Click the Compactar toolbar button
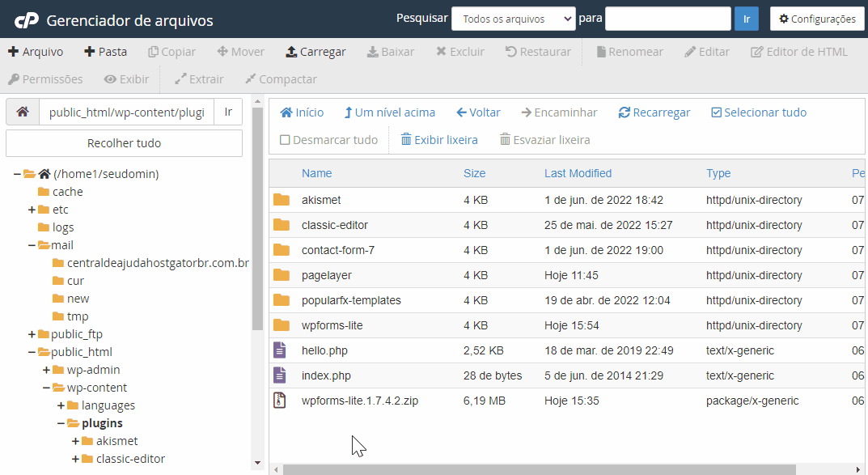This screenshot has height=475, width=868. pyautogui.click(x=282, y=79)
